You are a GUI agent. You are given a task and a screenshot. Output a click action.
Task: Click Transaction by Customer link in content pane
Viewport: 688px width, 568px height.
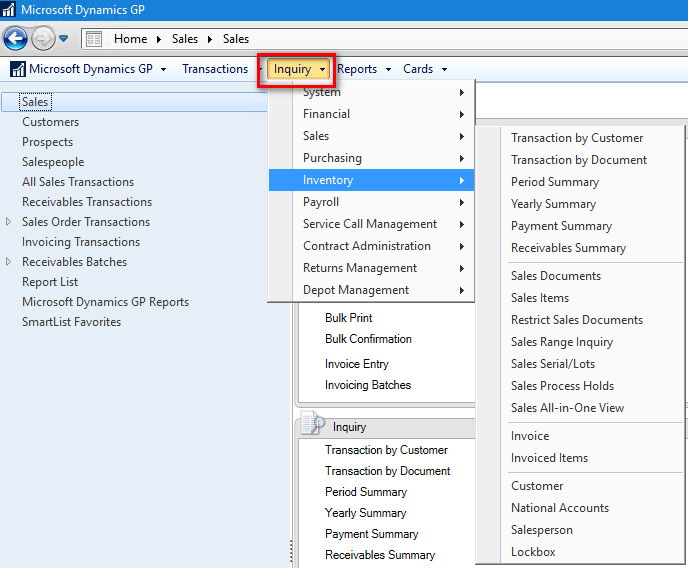click(x=386, y=450)
